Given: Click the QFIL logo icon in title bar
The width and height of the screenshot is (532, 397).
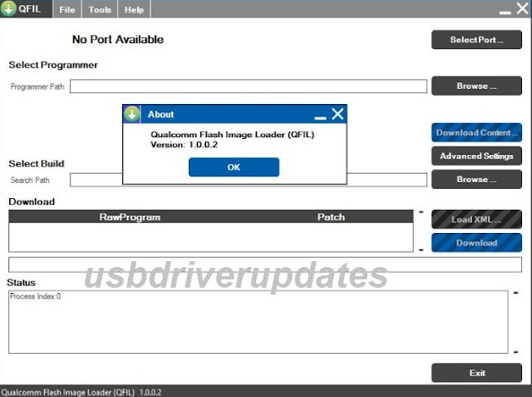Looking at the screenshot, I should pyautogui.click(x=8, y=8).
